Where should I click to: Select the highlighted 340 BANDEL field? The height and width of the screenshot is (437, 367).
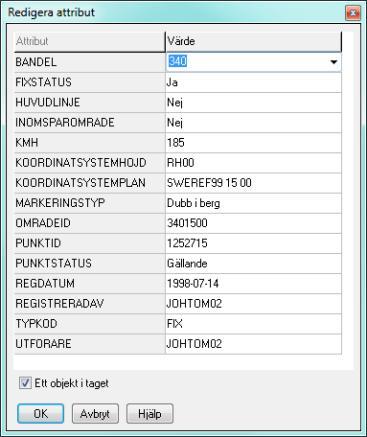click(253, 62)
